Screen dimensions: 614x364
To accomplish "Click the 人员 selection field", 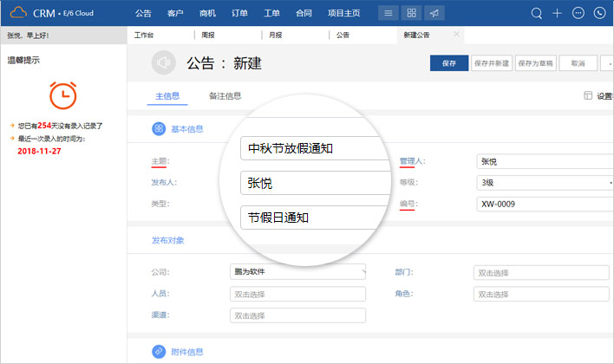I will (297, 294).
